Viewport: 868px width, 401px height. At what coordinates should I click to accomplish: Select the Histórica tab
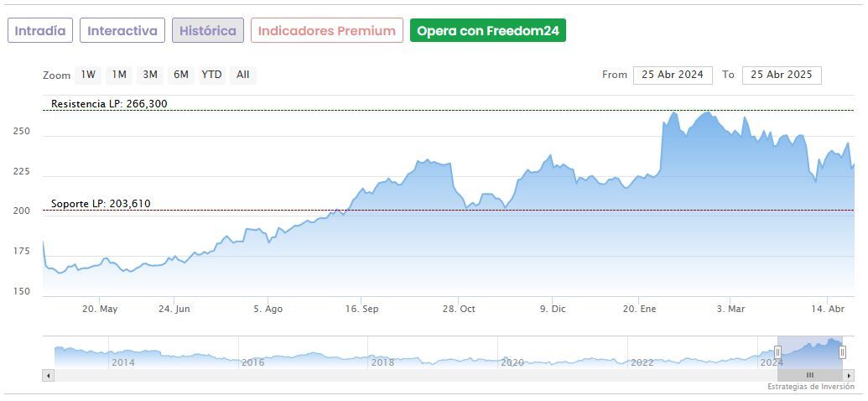pos(208,31)
